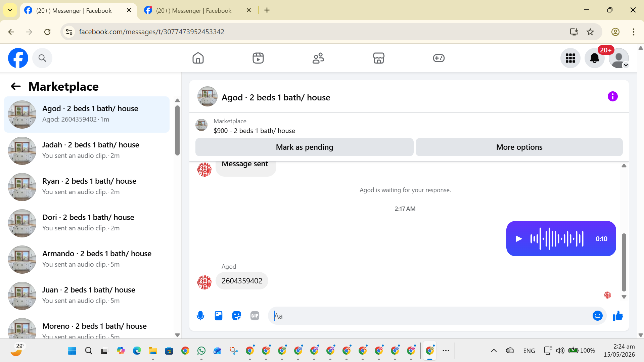
Task: Click the $900 - 2 beds listing link
Action: (254, 131)
